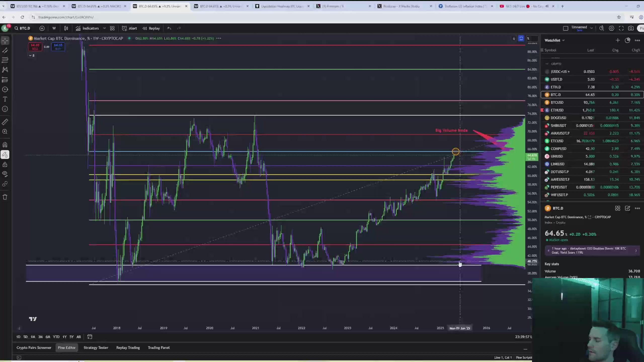Screen dimensions: 644x362
Task: Select the Text annotation tool
Action: coord(5,99)
